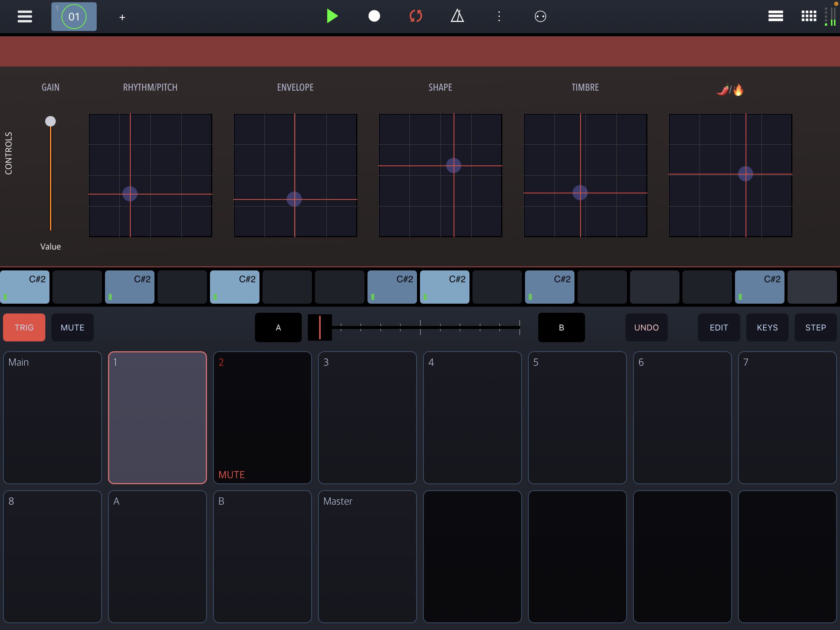Image resolution: width=840 pixels, height=630 pixels.
Task: Start playback with green play button
Action: [332, 16]
